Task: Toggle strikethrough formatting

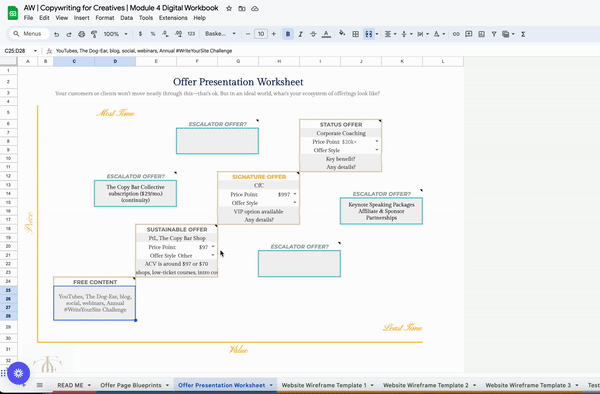Action: (x=313, y=34)
